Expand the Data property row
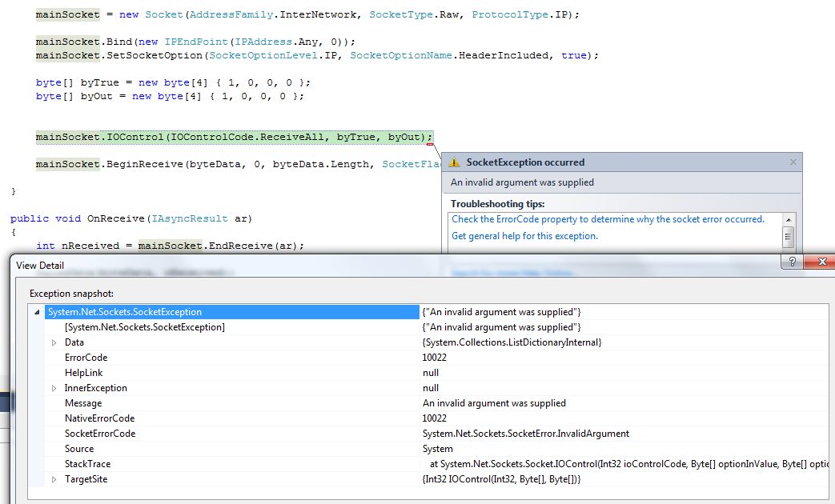The width and height of the screenshot is (835, 504). [x=54, y=342]
